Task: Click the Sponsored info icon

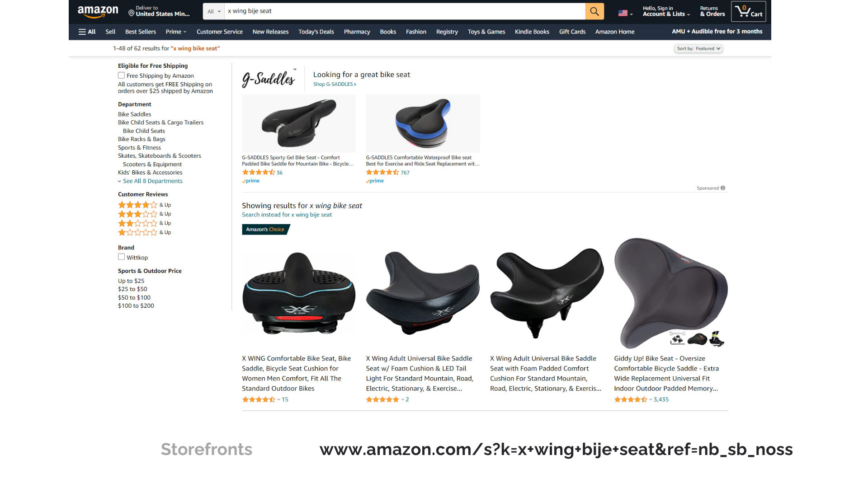Action: [x=723, y=188]
